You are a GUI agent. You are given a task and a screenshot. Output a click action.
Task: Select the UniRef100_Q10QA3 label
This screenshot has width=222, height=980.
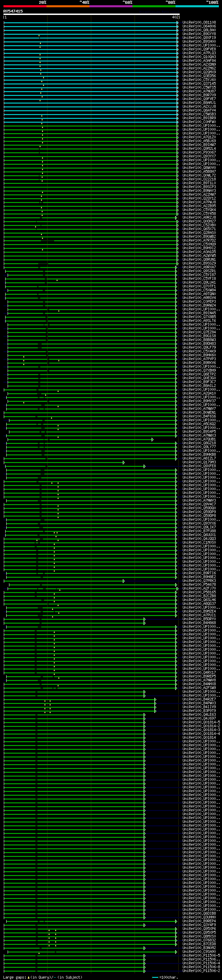click(x=199, y=57)
